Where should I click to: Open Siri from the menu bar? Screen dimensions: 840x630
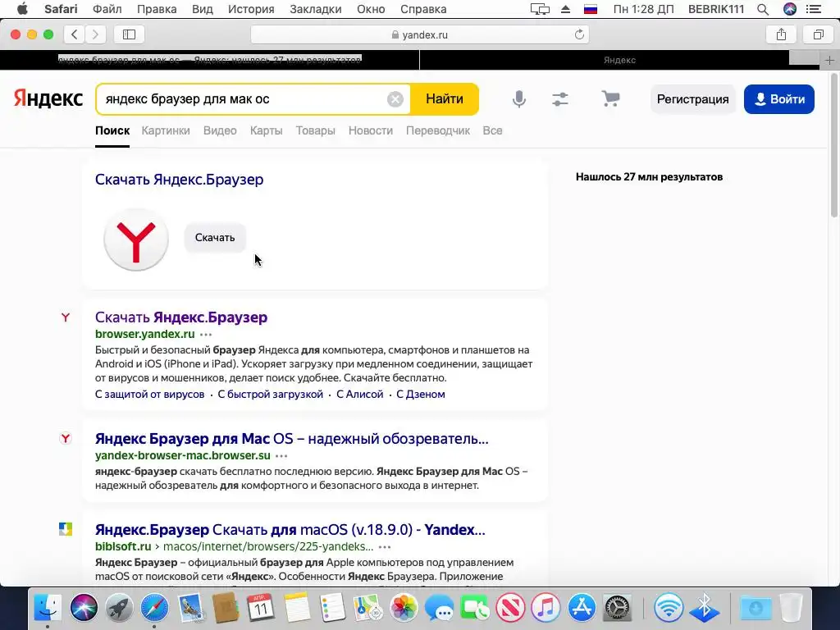[x=790, y=9]
